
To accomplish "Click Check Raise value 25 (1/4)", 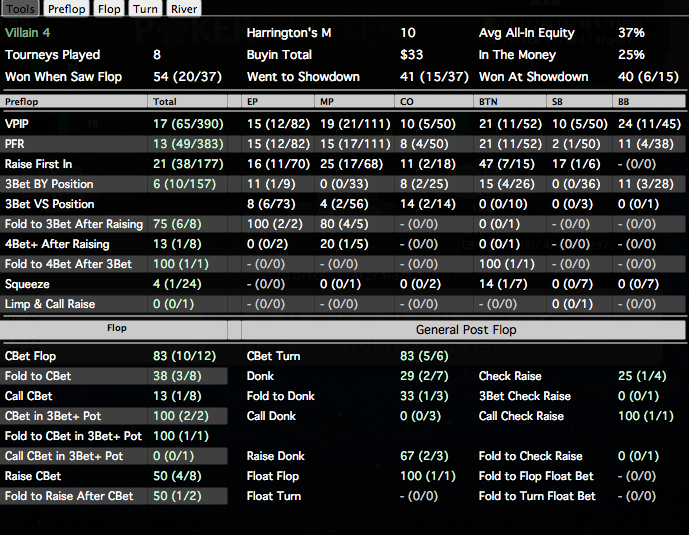I will coord(642,376).
